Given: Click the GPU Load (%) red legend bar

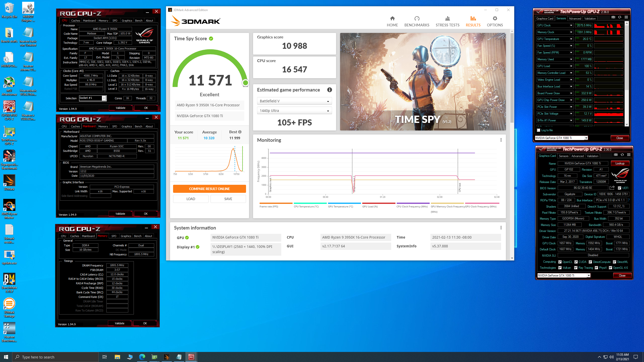Looking at the screenshot, I should [379, 203].
